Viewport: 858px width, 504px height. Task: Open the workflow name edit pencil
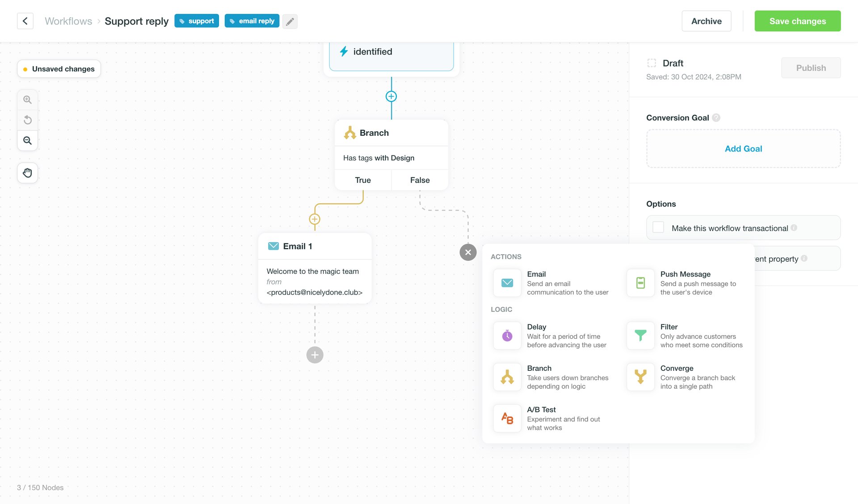point(290,21)
